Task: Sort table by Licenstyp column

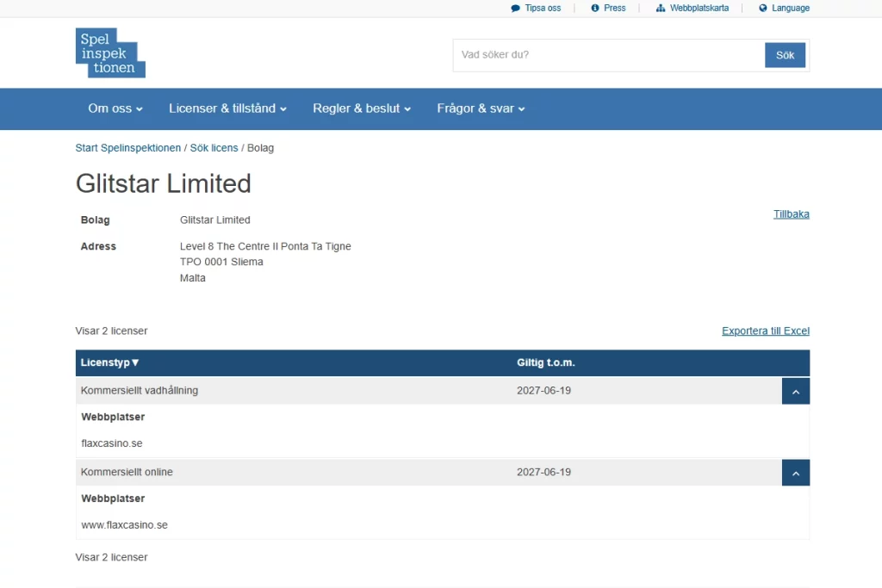Action: coord(109,362)
